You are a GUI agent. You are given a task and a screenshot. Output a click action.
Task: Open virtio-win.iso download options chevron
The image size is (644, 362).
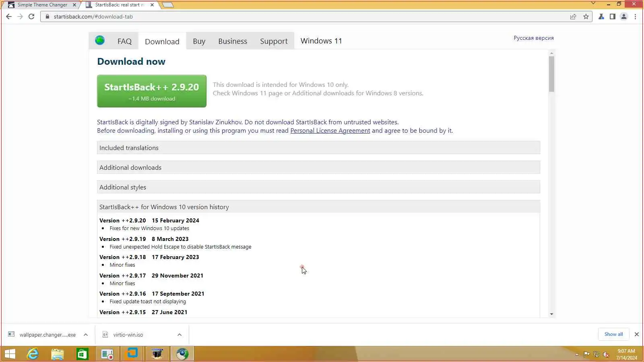180,335
